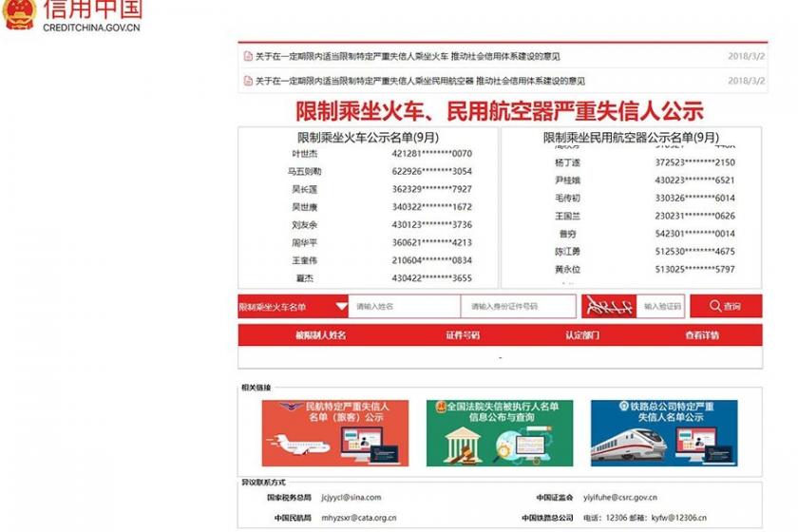Click the document icon of the second aircraft-restriction notice
The height and width of the screenshot is (532, 798).
[248, 81]
